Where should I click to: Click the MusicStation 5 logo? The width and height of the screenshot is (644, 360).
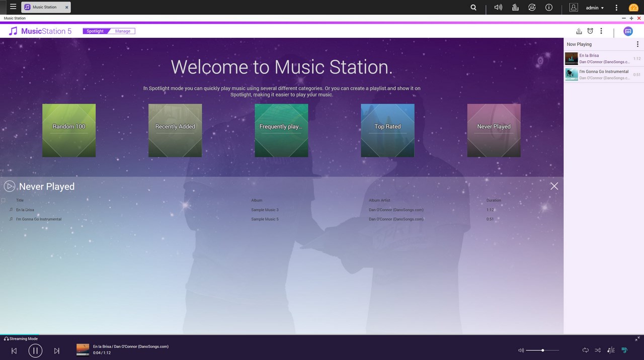coord(40,31)
